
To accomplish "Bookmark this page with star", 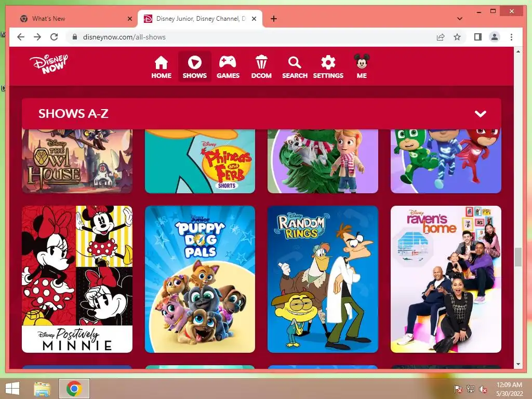I will [457, 37].
